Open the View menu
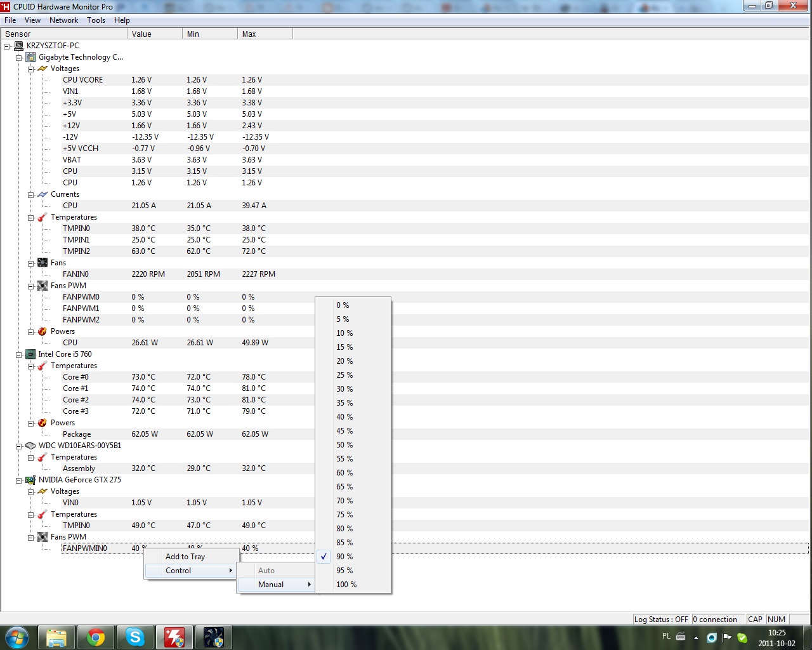The width and height of the screenshot is (812, 650). tap(32, 20)
